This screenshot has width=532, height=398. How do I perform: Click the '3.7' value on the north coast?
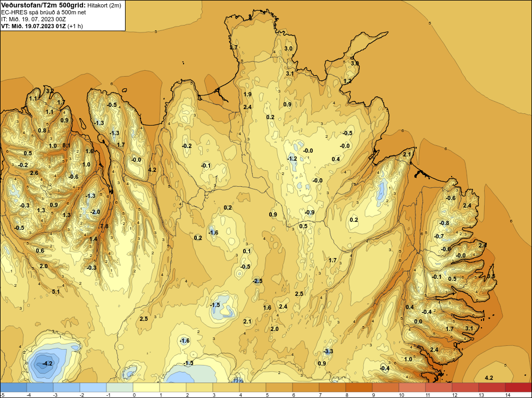pos(234,47)
